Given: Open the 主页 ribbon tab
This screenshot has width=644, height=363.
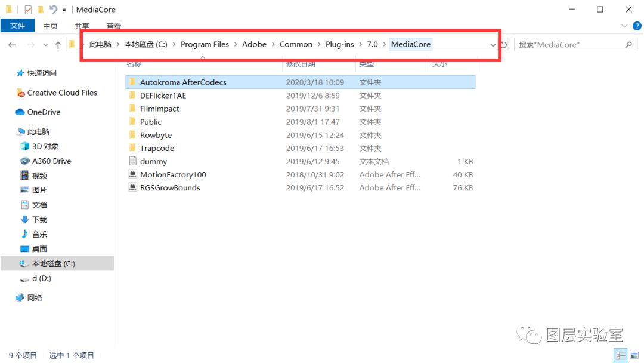Looking at the screenshot, I should tap(50, 26).
